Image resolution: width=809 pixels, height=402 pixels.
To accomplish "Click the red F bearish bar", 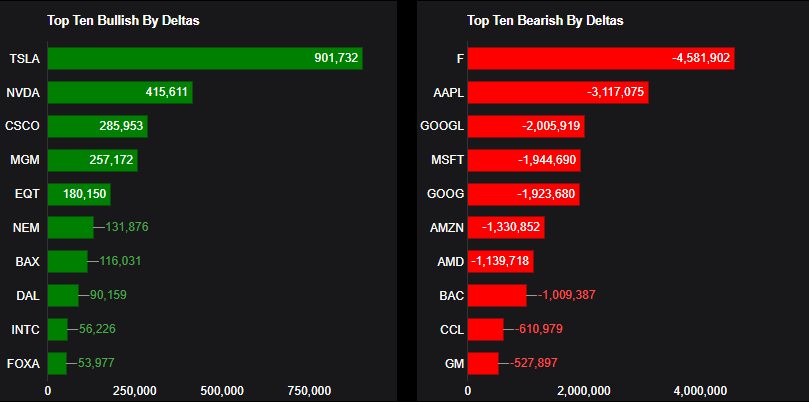I will coord(600,59).
